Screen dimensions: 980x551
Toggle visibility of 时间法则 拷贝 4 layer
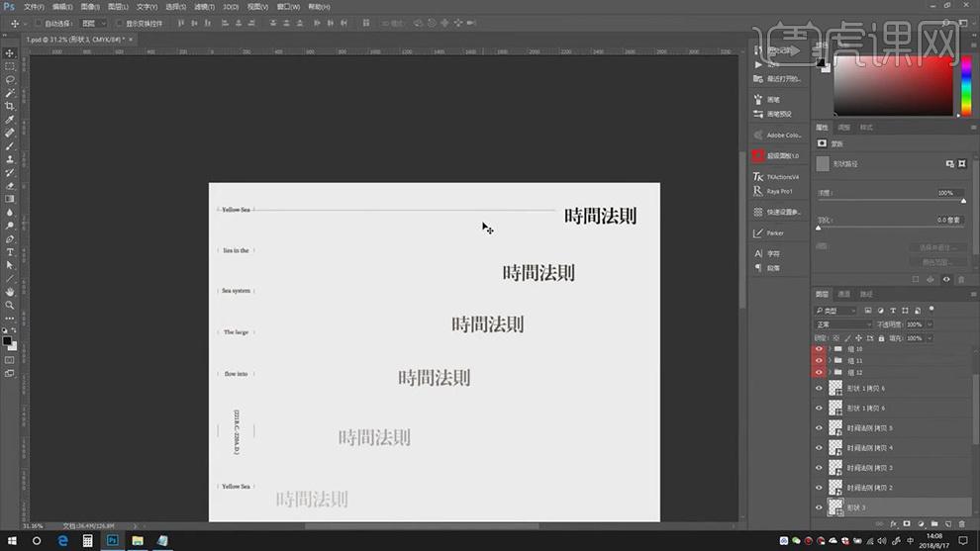819,448
